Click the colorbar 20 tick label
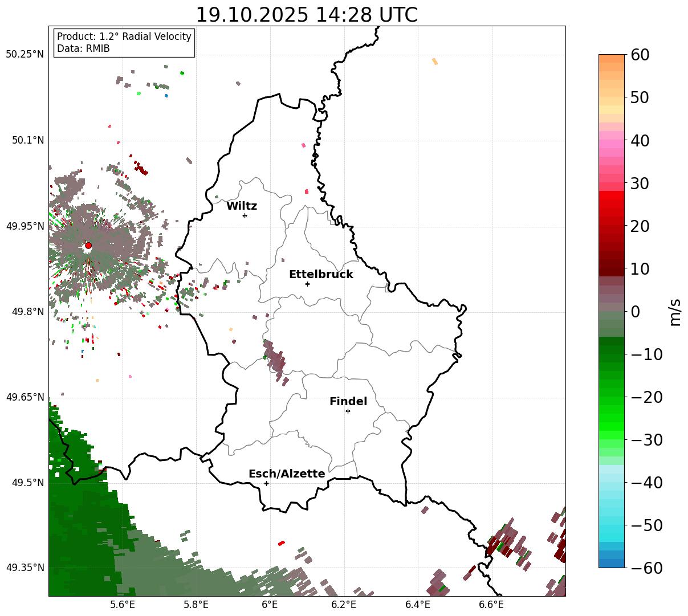The width and height of the screenshot is (688, 616). [640, 226]
